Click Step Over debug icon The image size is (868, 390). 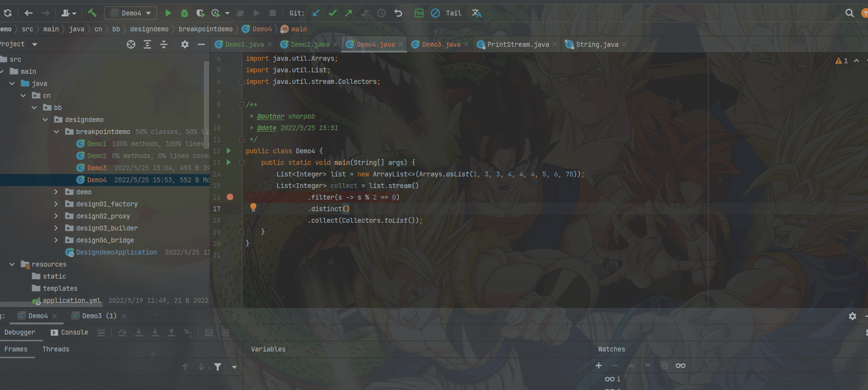point(122,333)
